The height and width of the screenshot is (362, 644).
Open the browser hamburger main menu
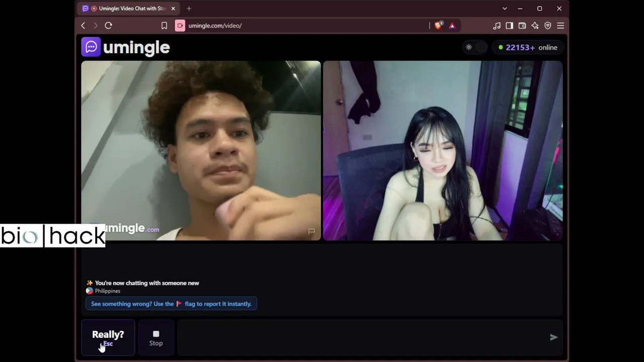[x=560, y=26]
